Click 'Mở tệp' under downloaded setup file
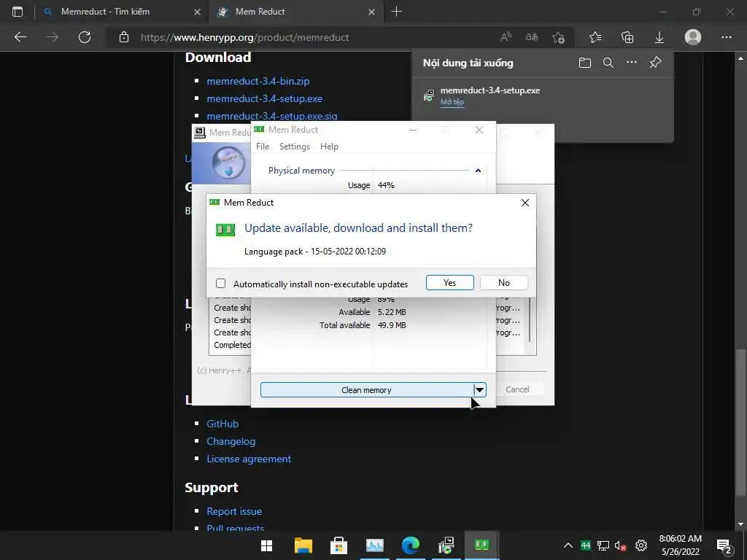Screen dimensions: 747x560 tap(452, 102)
